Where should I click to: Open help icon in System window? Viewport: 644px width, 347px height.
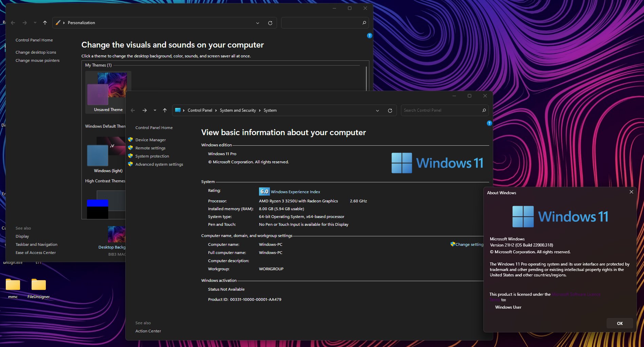(489, 123)
